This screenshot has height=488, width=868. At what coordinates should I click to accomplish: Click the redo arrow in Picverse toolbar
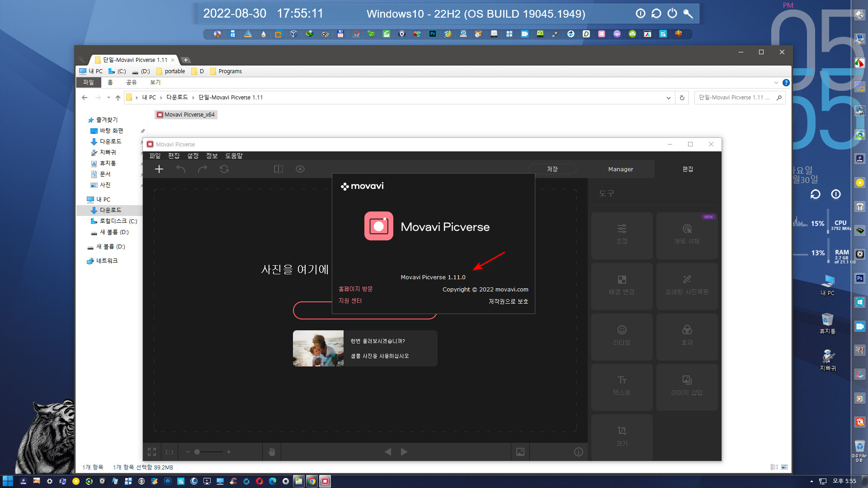pyautogui.click(x=203, y=169)
